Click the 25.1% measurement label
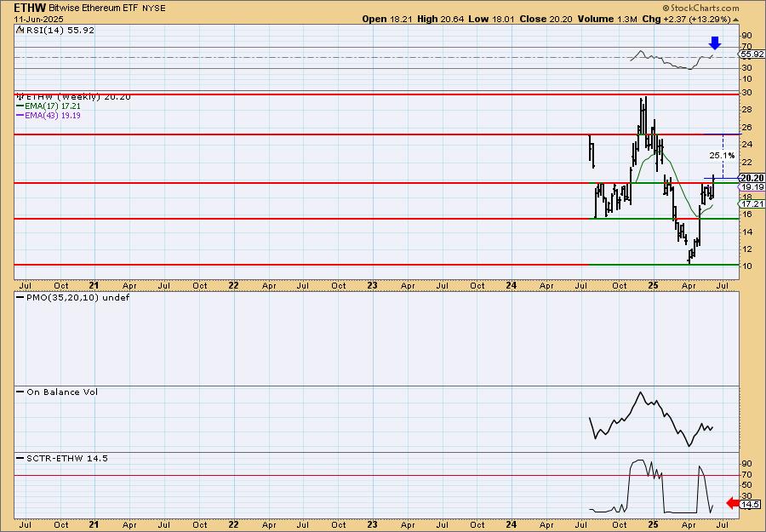Viewport: 766px width, 532px height. tap(722, 156)
